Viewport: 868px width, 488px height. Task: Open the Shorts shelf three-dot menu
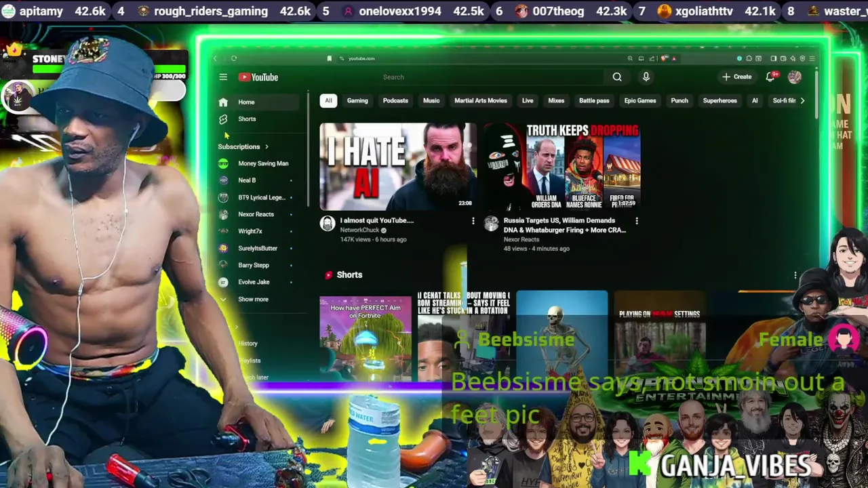pos(795,275)
